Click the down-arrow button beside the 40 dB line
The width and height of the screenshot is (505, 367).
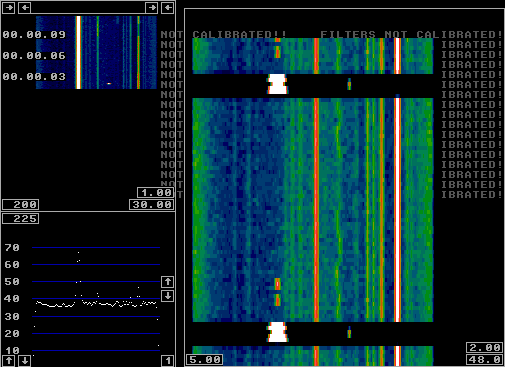[x=168, y=296]
